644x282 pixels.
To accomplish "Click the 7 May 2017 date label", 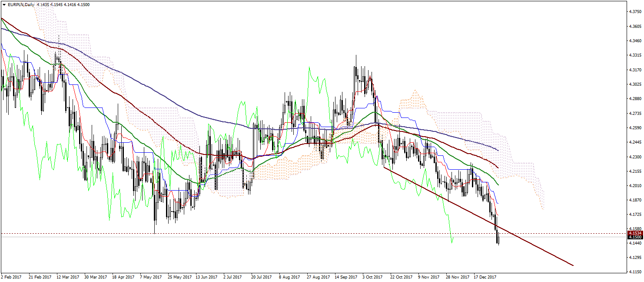I will click(x=150, y=277).
